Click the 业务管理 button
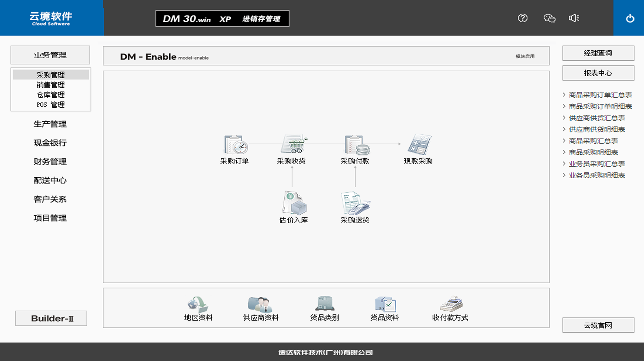644x361 pixels. tap(50, 55)
